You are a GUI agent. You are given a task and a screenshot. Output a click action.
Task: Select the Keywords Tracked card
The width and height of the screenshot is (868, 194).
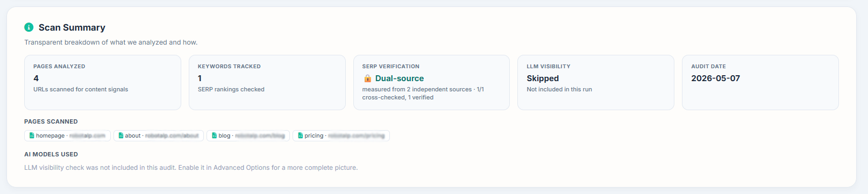[x=267, y=82]
